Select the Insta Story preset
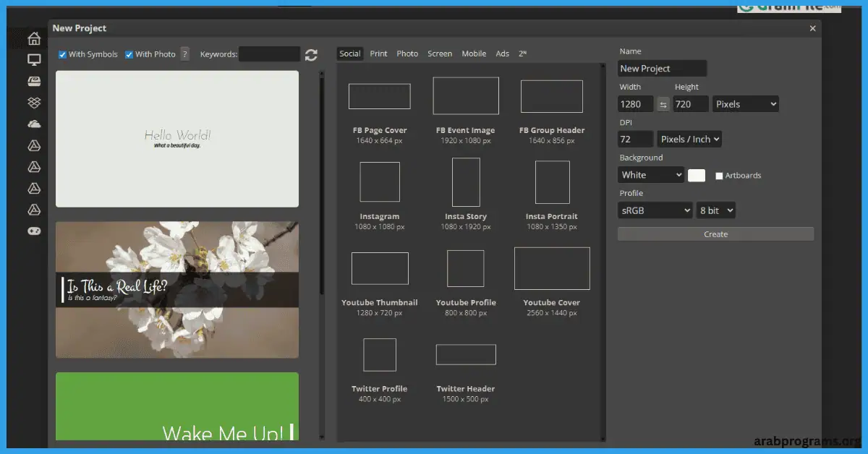 pos(465,194)
